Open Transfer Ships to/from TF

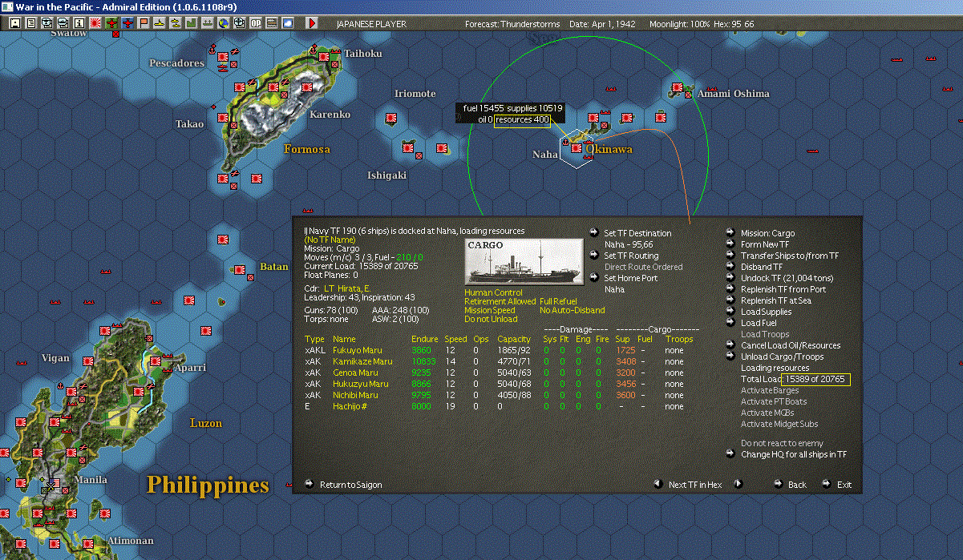tap(790, 256)
